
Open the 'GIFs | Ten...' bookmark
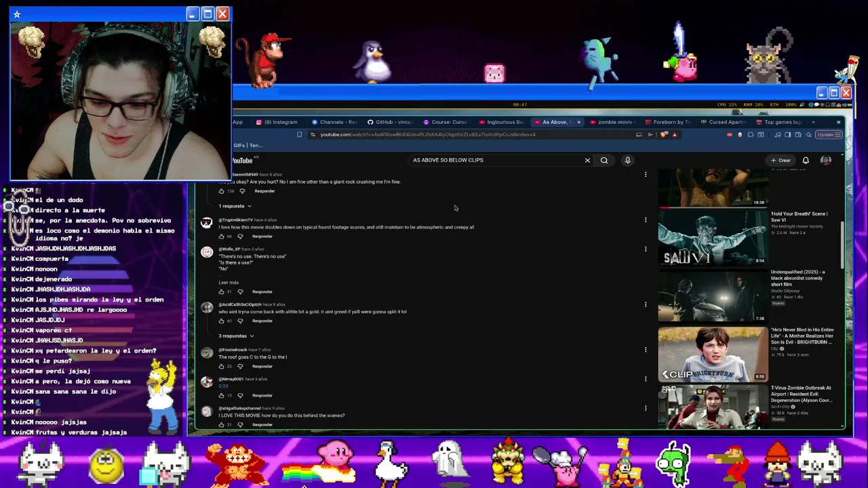click(x=248, y=146)
